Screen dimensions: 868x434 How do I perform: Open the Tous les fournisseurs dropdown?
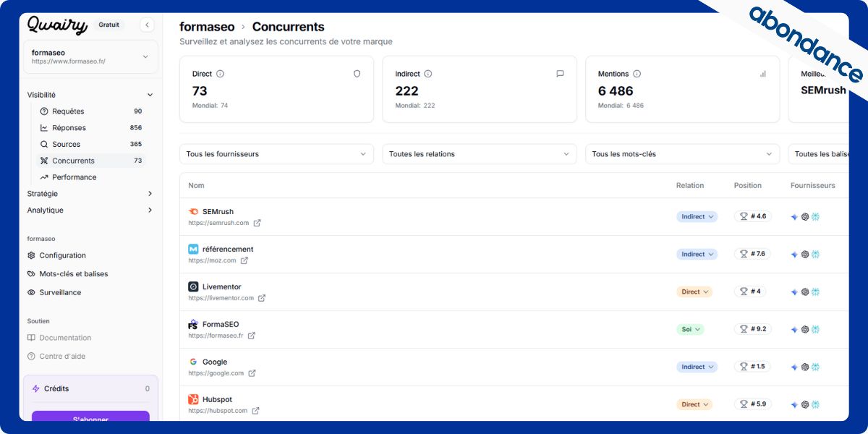pos(276,154)
